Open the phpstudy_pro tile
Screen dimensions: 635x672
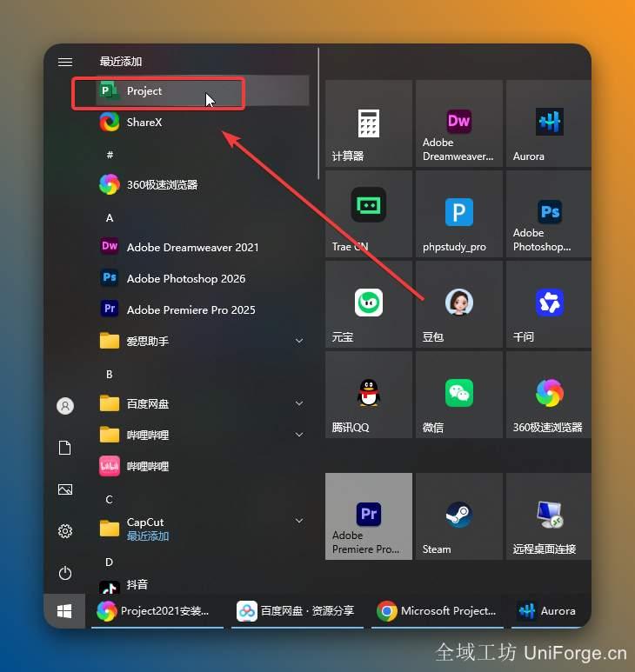(458, 214)
